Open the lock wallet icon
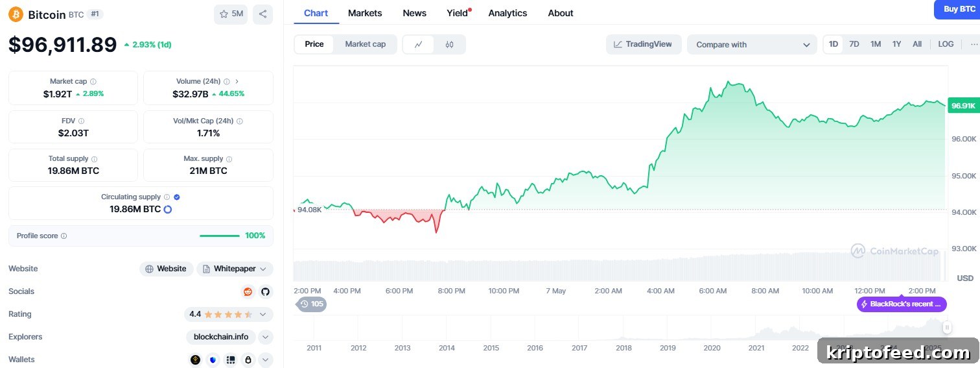This screenshot has width=980, height=368. [x=248, y=360]
